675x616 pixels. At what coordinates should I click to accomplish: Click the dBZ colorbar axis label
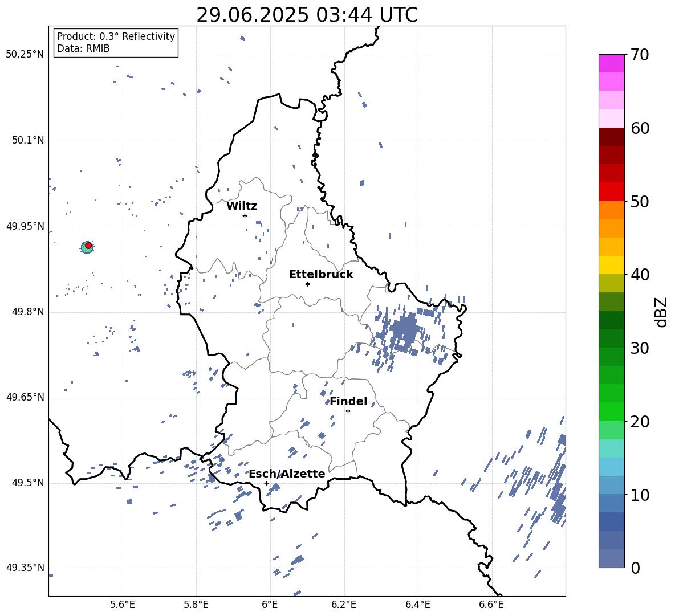tap(662, 312)
